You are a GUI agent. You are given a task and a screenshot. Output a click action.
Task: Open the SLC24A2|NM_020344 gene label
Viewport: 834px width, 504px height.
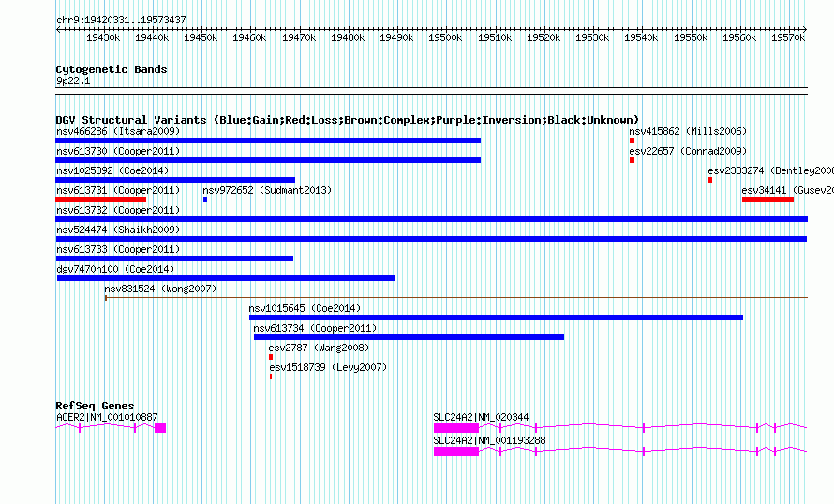click(x=481, y=417)
